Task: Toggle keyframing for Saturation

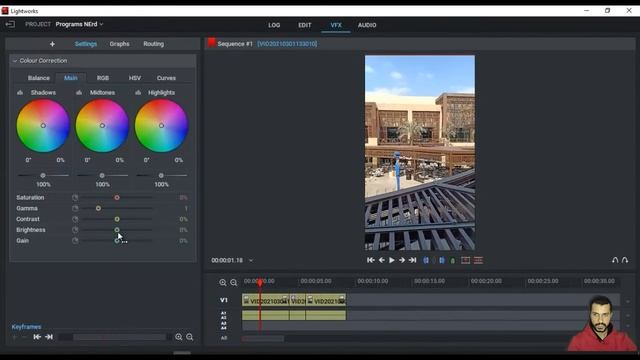Action: 75,198
